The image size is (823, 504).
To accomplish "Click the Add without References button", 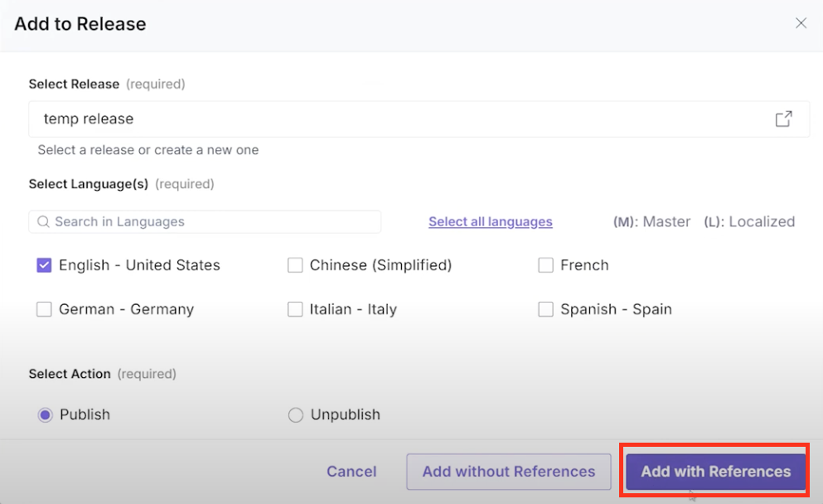I will [508, 471].
